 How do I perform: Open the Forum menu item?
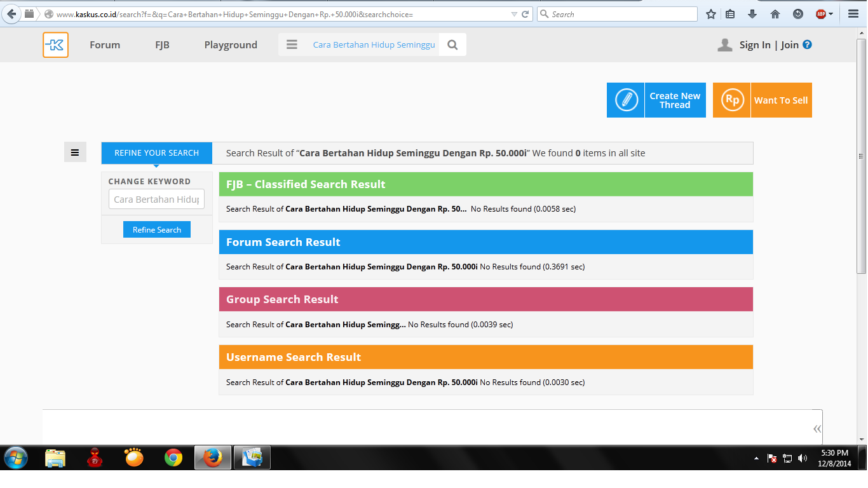105,44
